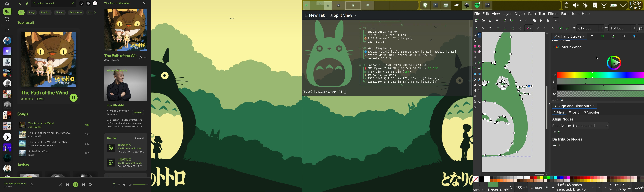
Task: Select the Spiral tool in Inkscape
Action: click(475, 57)
